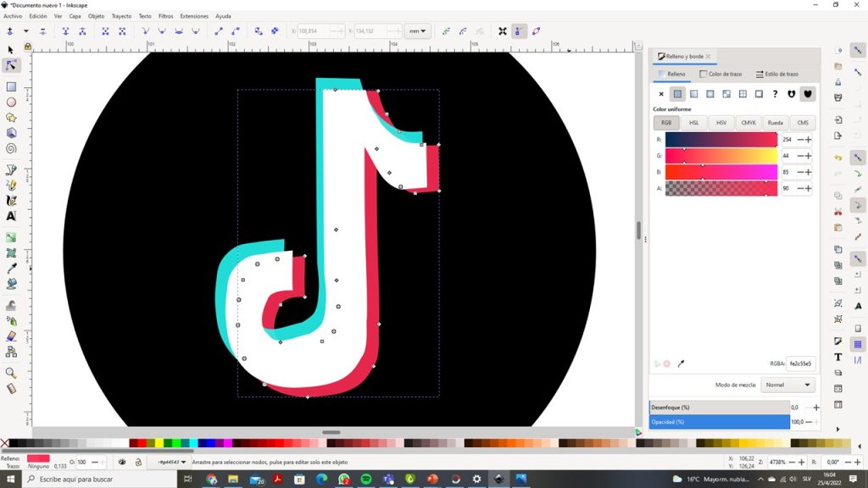Select the Measure ruler tool
This screenshot has width=868, height=488.
pyautogui.click(x=10, y=388)
